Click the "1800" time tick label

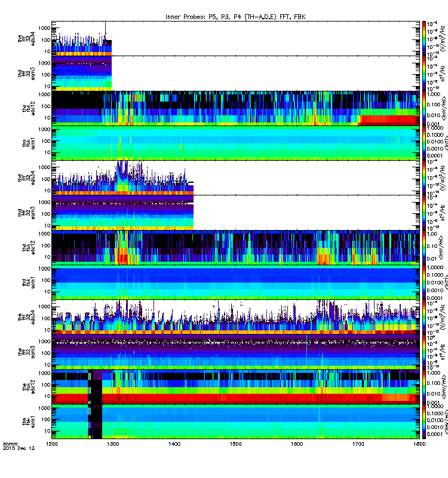point(419,444)
